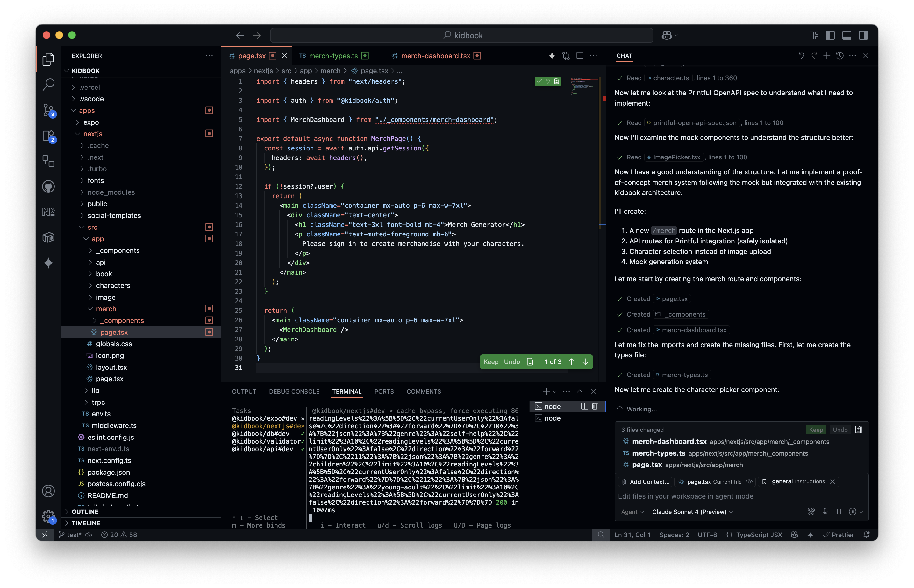Screen dimensions: 914x588
Task: Switch to the DEBUG CONSOLE panel tab
Action: pyautogui.click(x=294, y=391)
